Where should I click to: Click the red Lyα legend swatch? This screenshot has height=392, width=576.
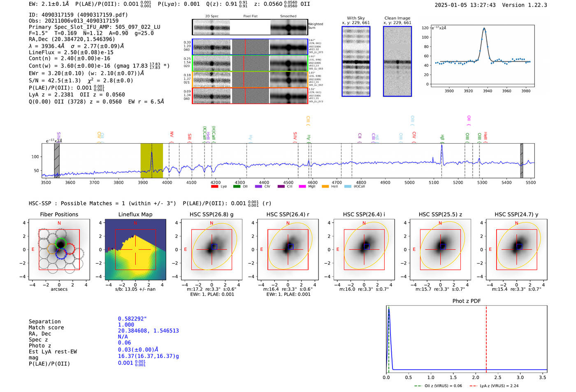(x=214, y=187)
